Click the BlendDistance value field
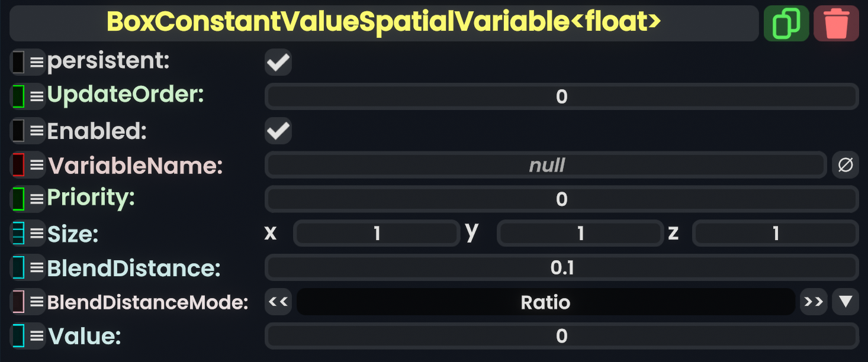This screenshot has height=362, width=868. pos(561,268)
